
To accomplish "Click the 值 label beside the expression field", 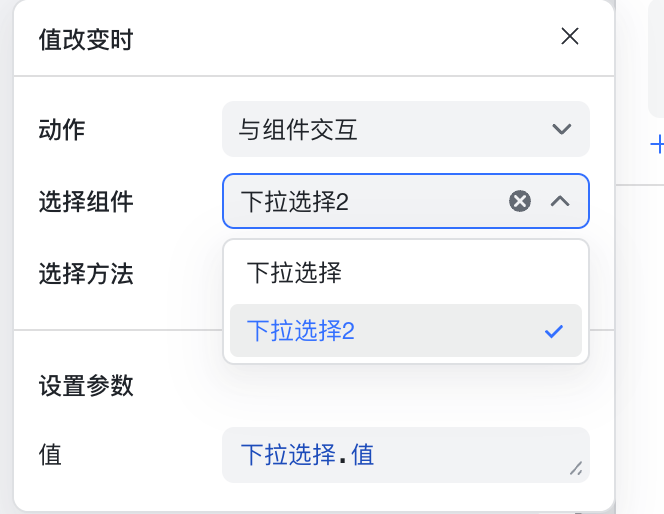I will tap(50, 455).
